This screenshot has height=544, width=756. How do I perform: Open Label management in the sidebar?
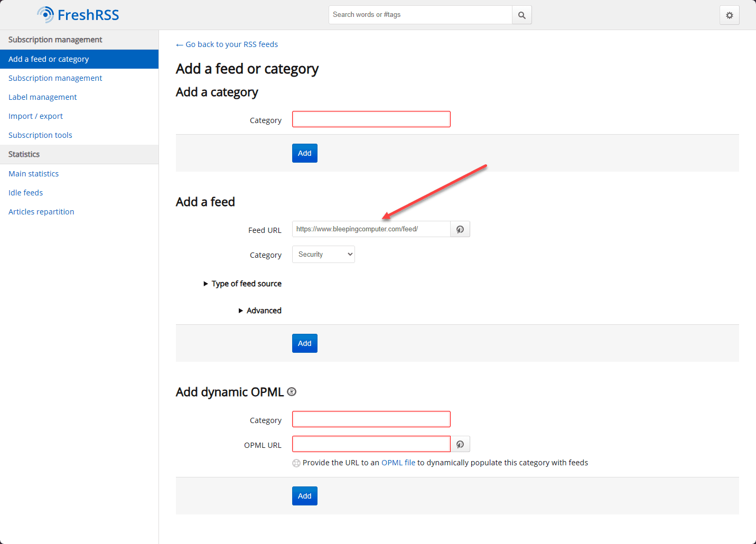(x=42, y=97)
